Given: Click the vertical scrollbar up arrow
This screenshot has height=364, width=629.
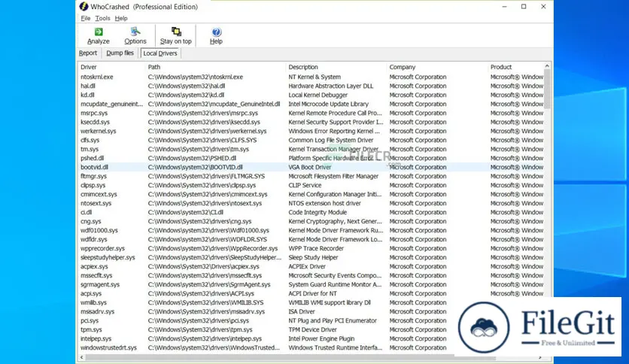Looking at the screenshot, I should [x=547, y=65].
